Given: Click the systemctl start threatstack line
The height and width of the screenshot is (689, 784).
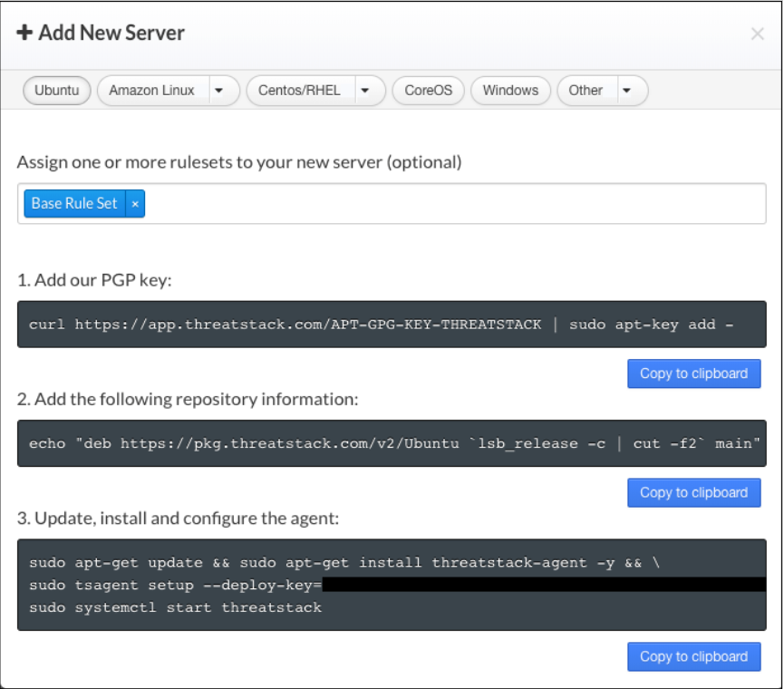Looking at the screenshot, I should click(x=175, y=607).
